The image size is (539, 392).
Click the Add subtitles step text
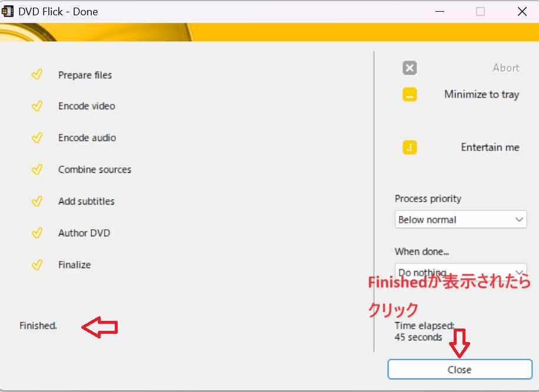pyautogui.click(x=86, y=201)
